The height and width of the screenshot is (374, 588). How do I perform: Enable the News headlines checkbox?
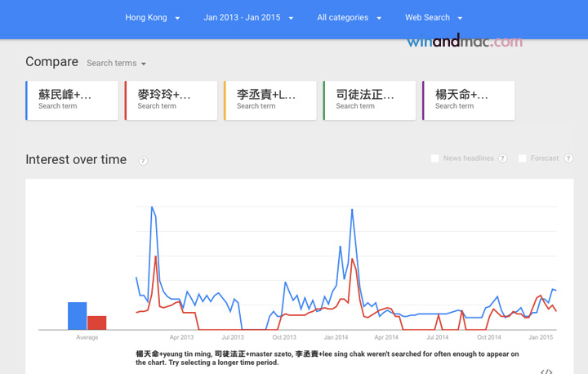click(435, 158)
